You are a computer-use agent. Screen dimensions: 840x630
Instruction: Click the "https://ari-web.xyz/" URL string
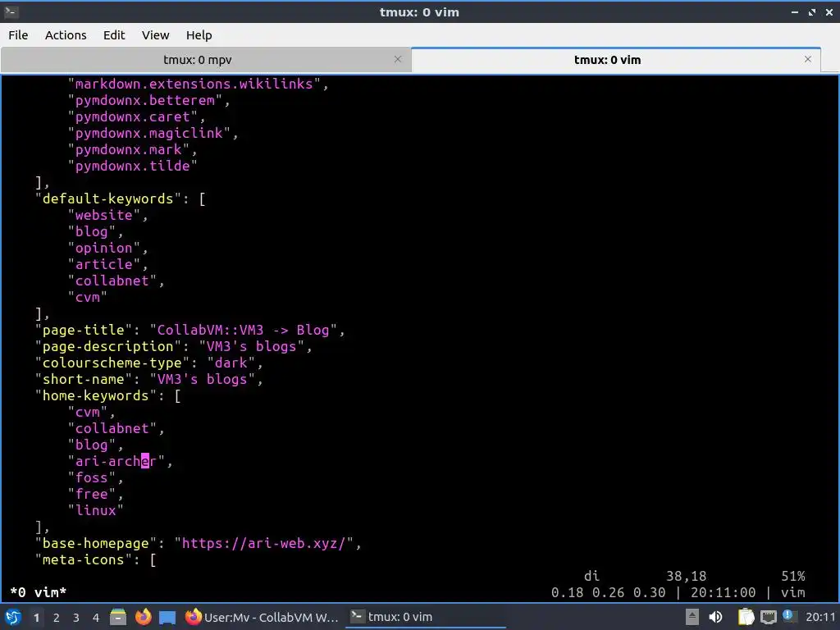point(264,543)
